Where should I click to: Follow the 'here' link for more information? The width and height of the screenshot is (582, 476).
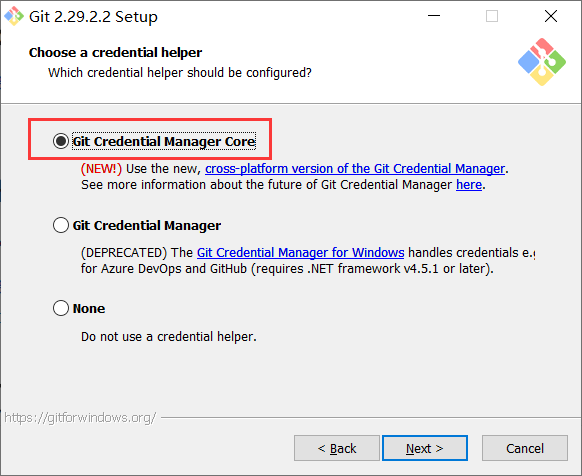pos(469,185)
